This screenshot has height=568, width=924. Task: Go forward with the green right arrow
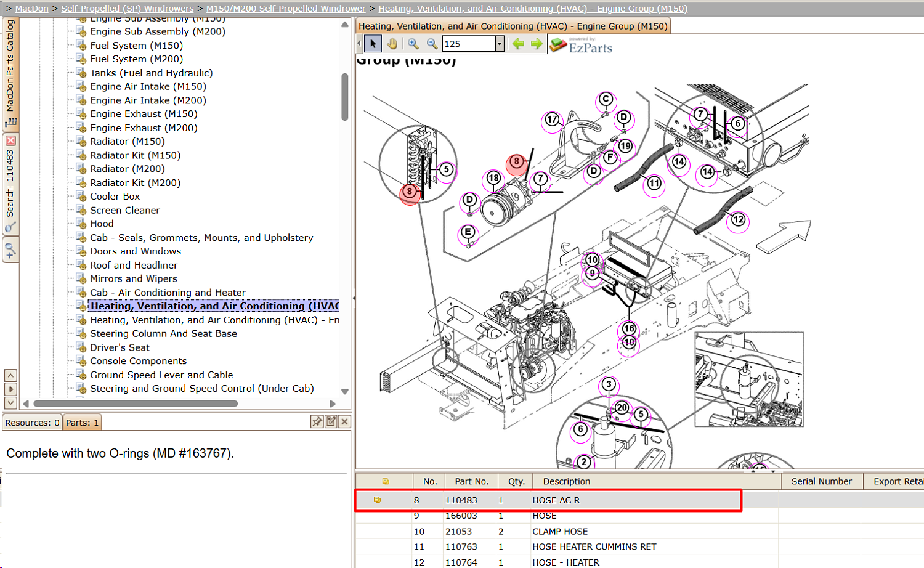[537, 44]
